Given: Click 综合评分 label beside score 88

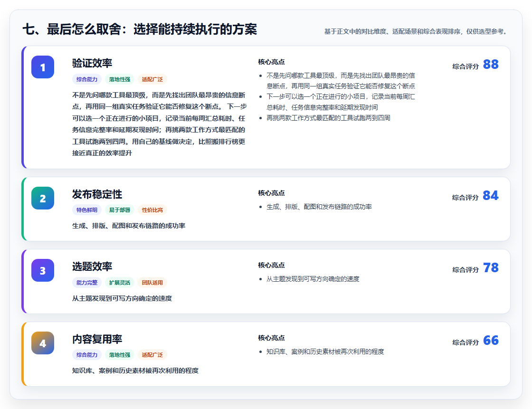Looking at the screenshot, I should 465,67.
